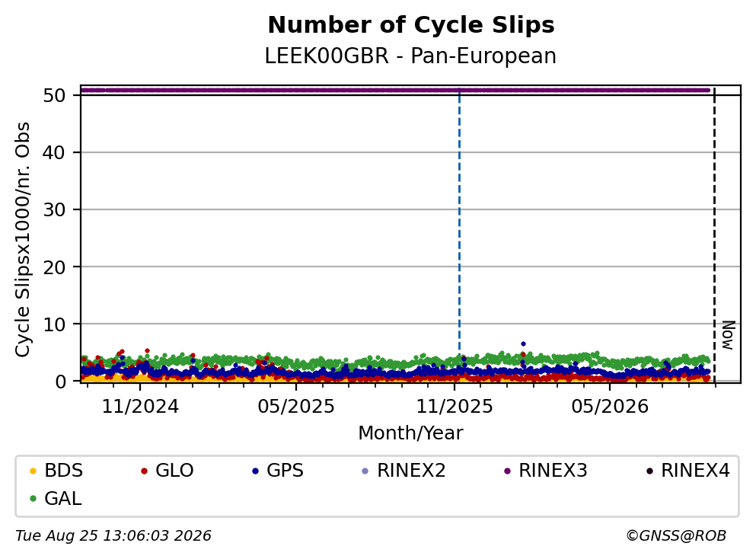Click the BDS yellow legend marker
Viewport: 756px width, 559px height.
[x=33, y=471]
